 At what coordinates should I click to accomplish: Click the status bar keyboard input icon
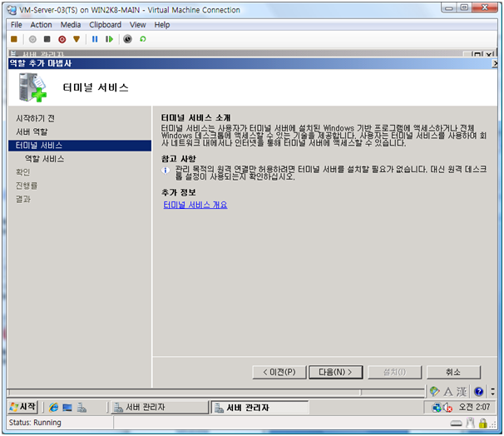[456, 424]
